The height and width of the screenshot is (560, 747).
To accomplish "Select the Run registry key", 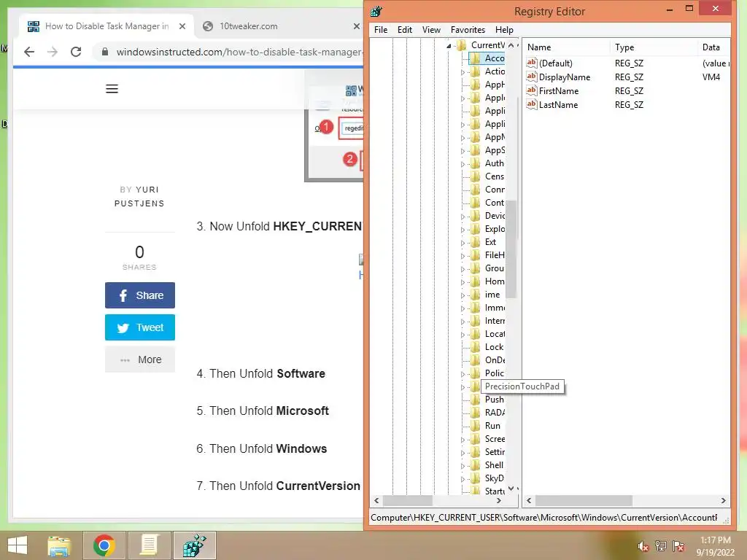I will click(x=492, y=426).
